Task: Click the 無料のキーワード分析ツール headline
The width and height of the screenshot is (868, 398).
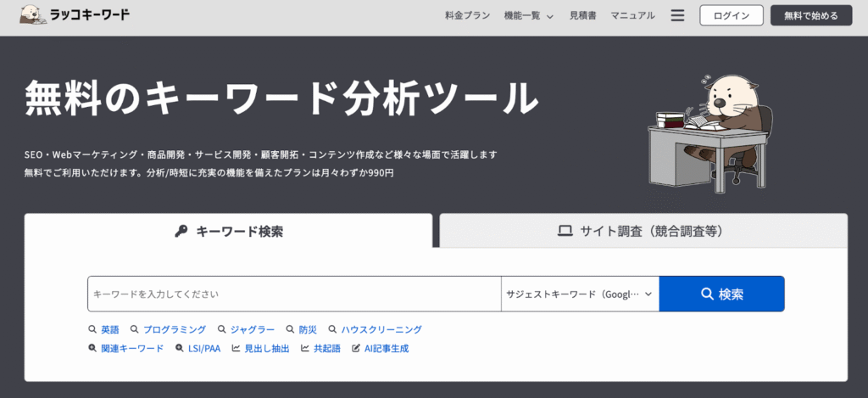Action: [281, 98]
